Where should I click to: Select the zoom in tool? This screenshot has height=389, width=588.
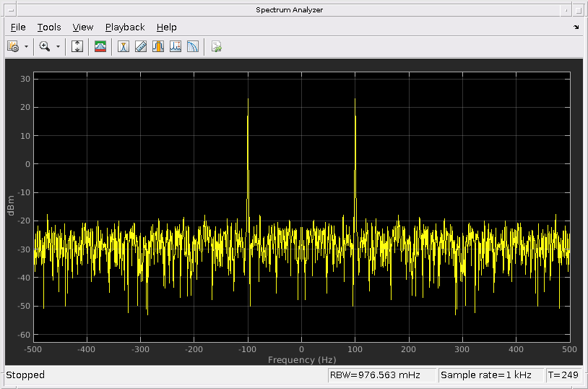(x=45, y=46)
